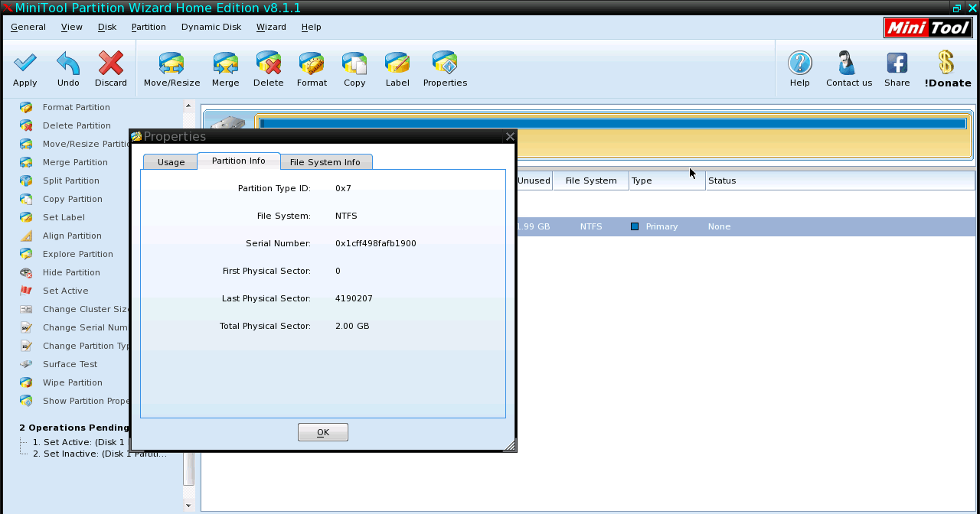
Task: Click the Discard red X icon
Action: (x=111, y=63)
